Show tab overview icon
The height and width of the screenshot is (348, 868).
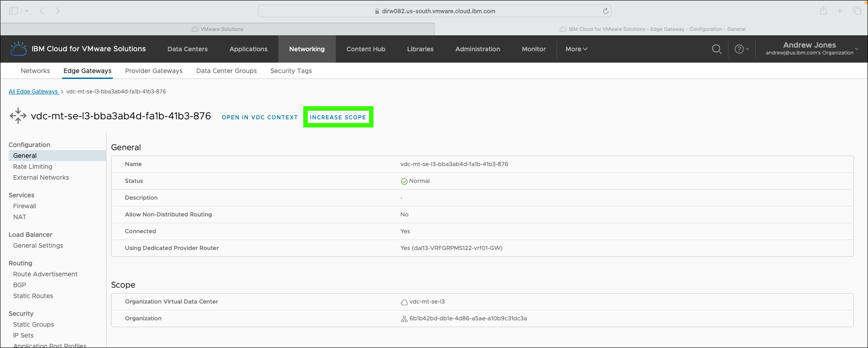(x=857, y=11)
